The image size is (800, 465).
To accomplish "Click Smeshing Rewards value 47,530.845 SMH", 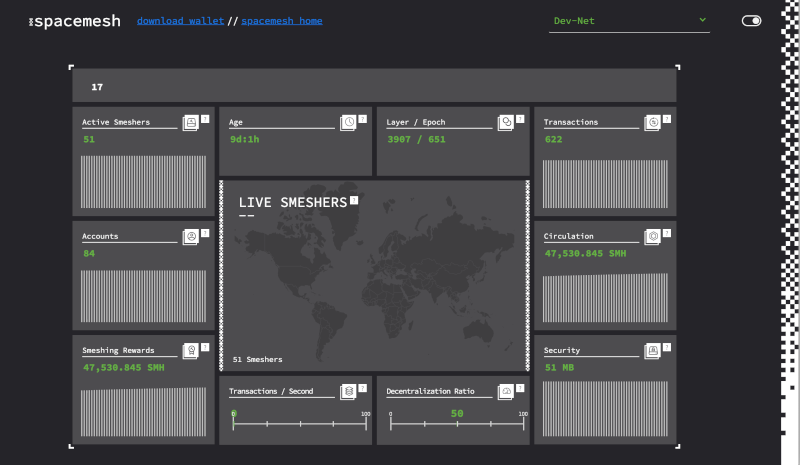I will [123, 368].
